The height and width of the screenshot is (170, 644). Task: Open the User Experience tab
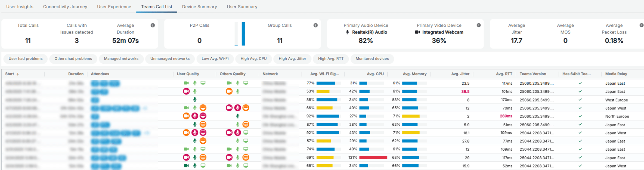[x=114, y=7]
